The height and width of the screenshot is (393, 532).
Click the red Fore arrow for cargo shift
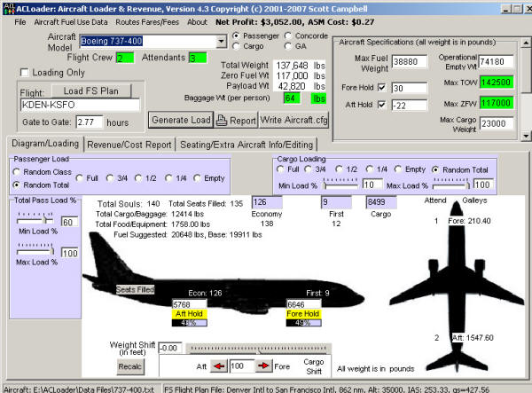pos(264,365)
